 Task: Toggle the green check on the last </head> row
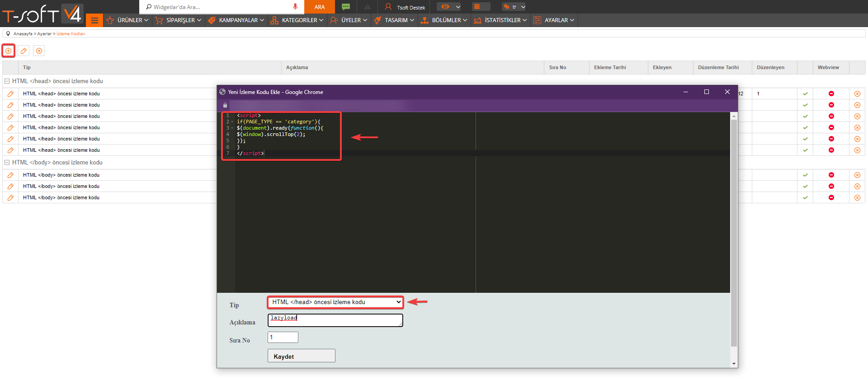click(x=805, y=150)
